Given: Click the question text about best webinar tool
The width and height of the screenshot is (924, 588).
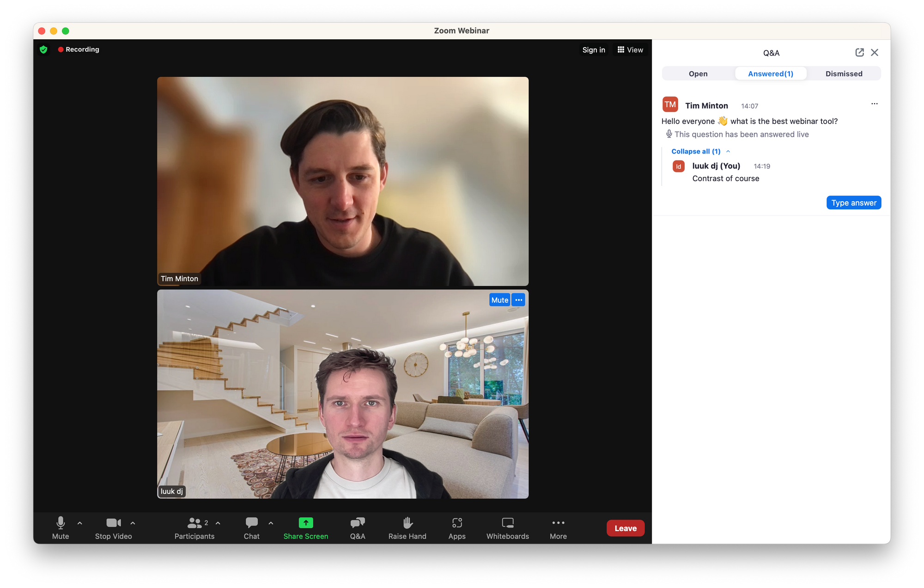Looking at the screenshot, I should click(749, 121).
